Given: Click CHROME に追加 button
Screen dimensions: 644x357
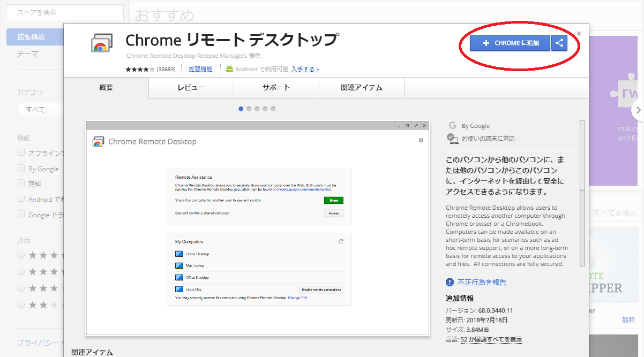Looking at the screenshot, I should click(x=510, y=43).
